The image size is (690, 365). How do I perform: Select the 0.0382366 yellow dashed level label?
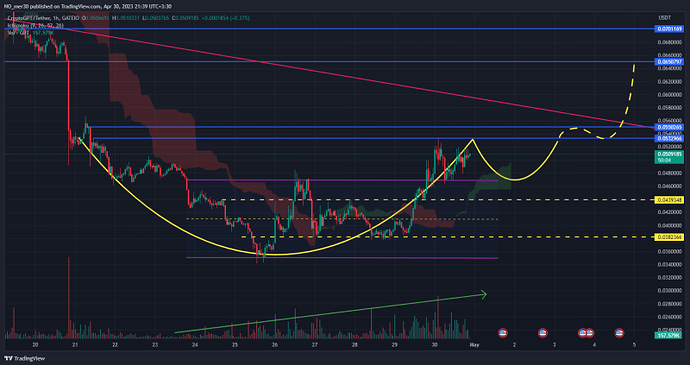(x=669, y=237)
